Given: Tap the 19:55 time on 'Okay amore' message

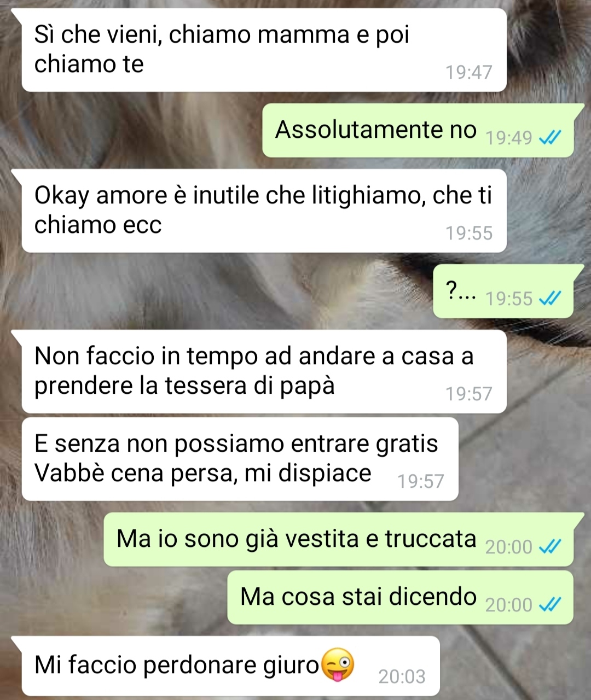Looking at the screenshot, I should click(469, 233).
